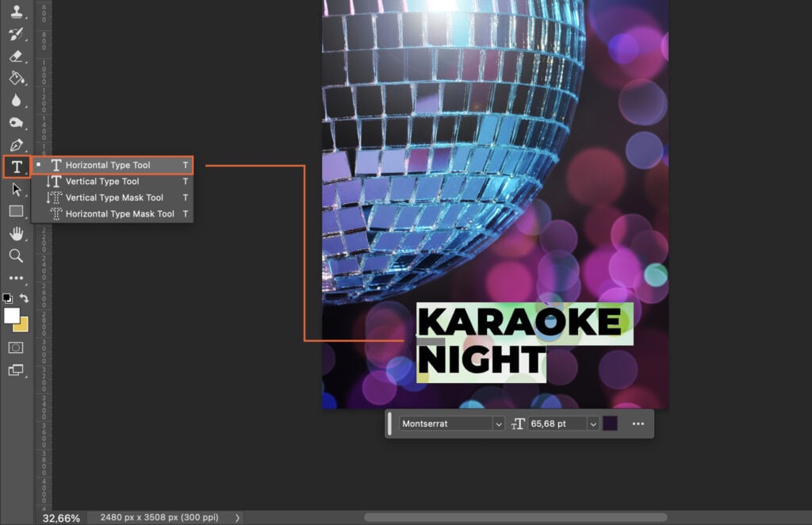This screenshot has width=812, height=525.
Task: Open the font size dropdown
Action: pos(594,423)
